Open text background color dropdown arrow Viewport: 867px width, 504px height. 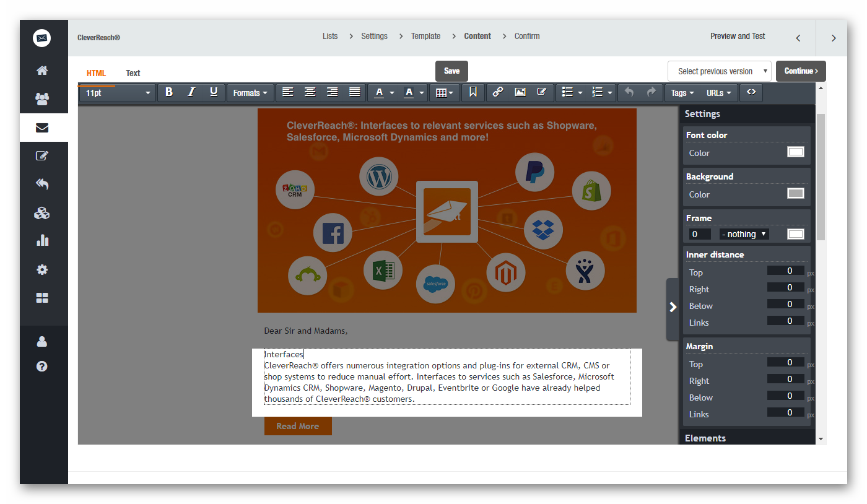[x=422, y=93]
